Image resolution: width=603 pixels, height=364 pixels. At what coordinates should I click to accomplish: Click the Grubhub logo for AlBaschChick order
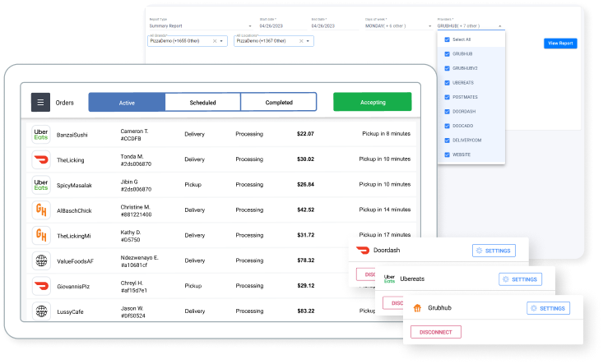click(x=40, y=210)
